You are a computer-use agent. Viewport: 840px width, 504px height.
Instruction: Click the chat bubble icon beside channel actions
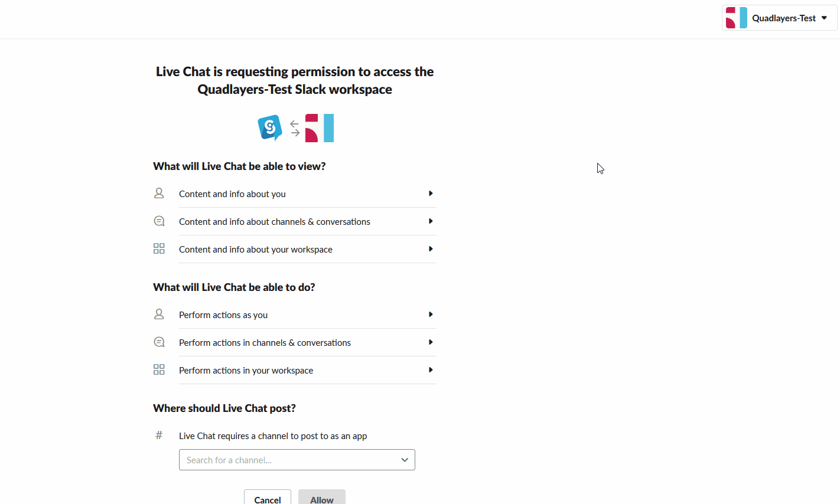pyautogui.click(x=159, y=342)
